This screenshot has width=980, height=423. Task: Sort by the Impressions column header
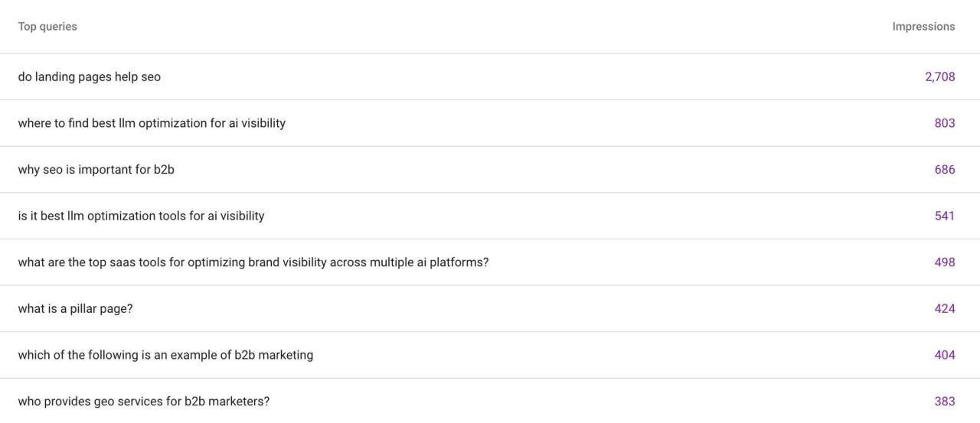pyautogui.click(x=923, y=27)
